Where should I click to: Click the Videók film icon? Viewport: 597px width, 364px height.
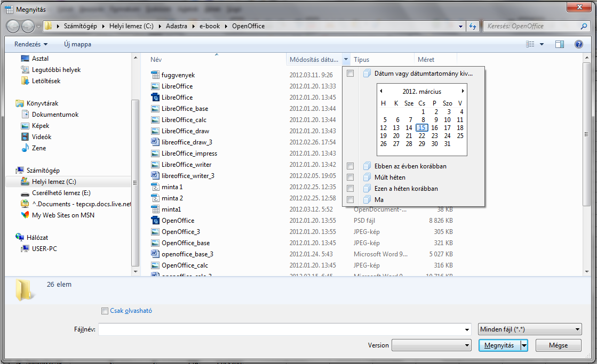click(x=25, y=136)
